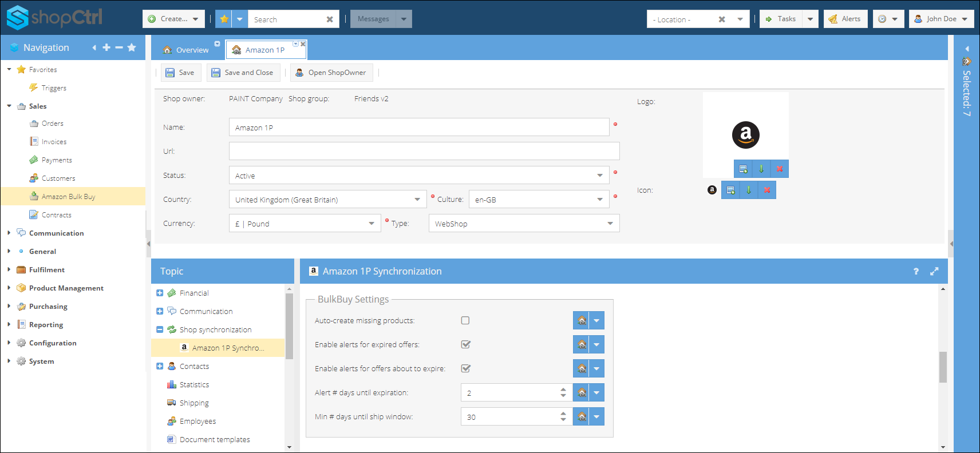Expand the Contacts topic

point(160,366)
